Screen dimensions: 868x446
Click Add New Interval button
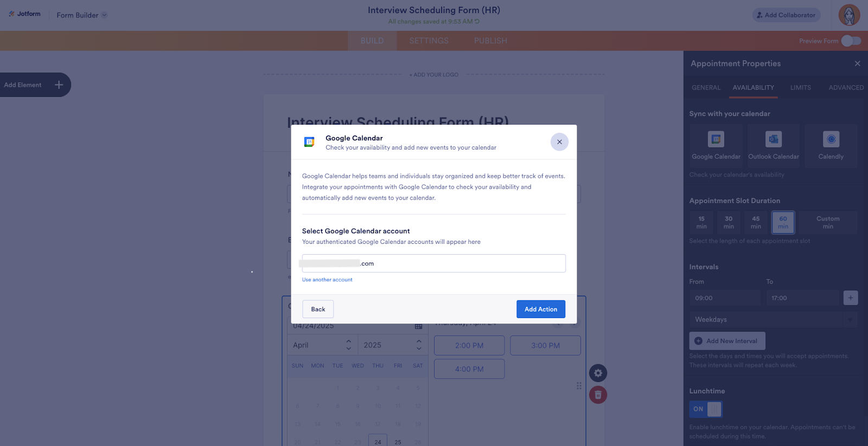(727, 341)
